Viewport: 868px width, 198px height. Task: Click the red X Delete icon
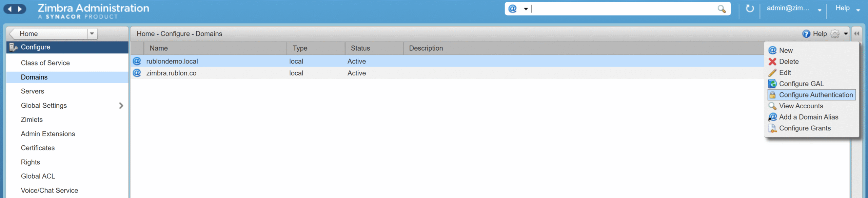click(772, 61)
